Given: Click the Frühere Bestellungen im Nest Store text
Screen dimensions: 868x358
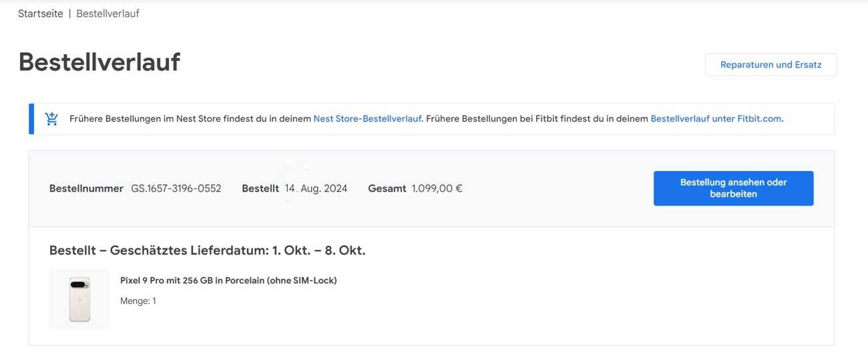Looking at the screenshot, I should coord(190,119).
